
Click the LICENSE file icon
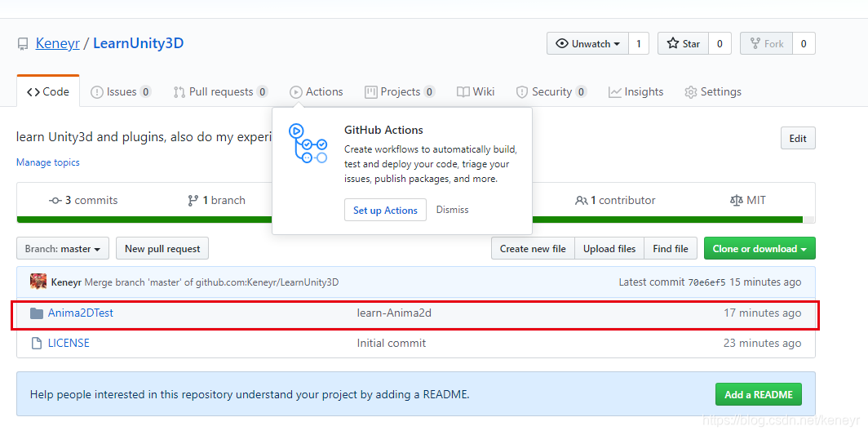pyautogui.click(x=37, y=343)
